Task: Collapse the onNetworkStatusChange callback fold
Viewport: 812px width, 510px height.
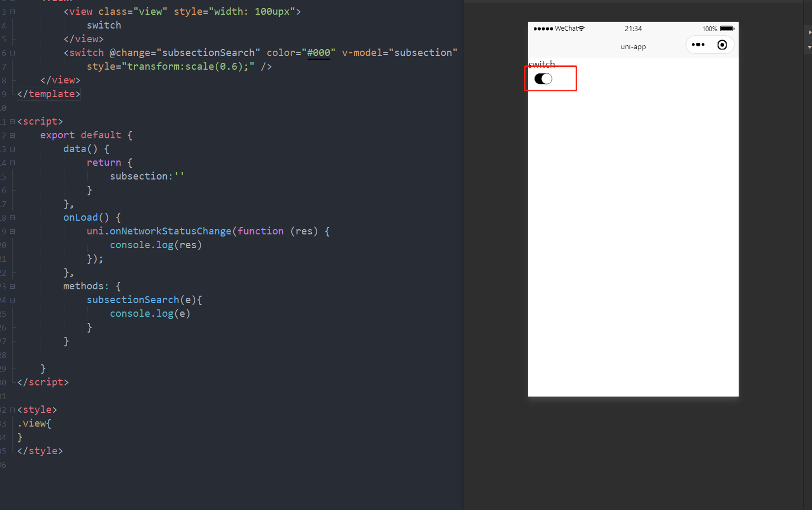Action: 12,231
